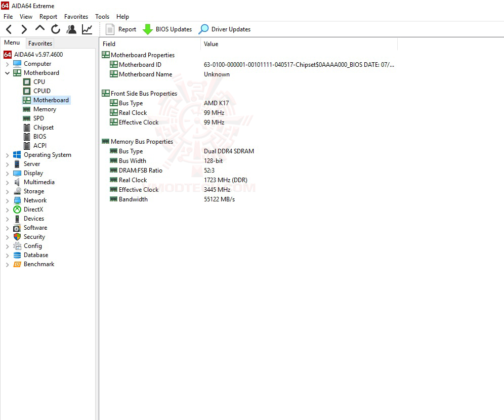Click the AMD K17 bus type value
Image resolution: width=504 pixels, height=420 pixels.
tap(216, 103)
